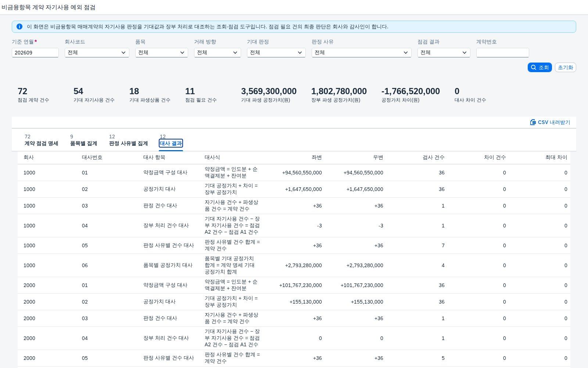Viewport: 588px width, 368px height.
Task: Click the CSV 내려받기 download icon
Action: tap(533, 122)
